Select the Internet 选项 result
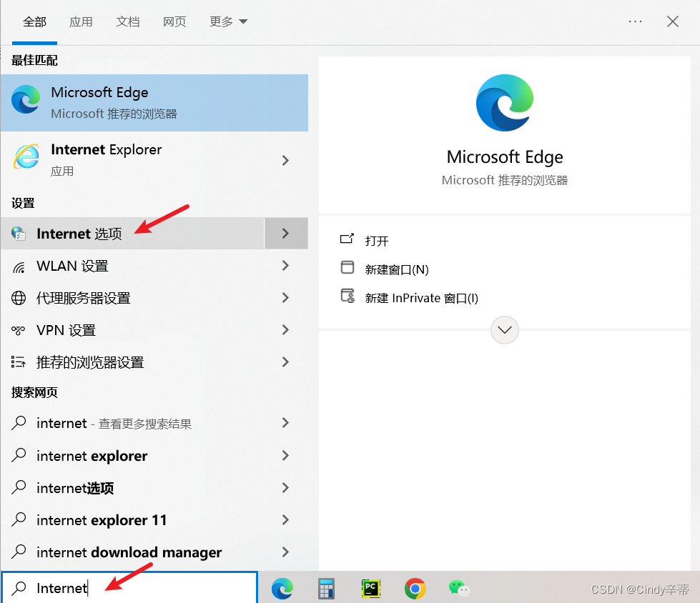 click(x=132, y=233)
